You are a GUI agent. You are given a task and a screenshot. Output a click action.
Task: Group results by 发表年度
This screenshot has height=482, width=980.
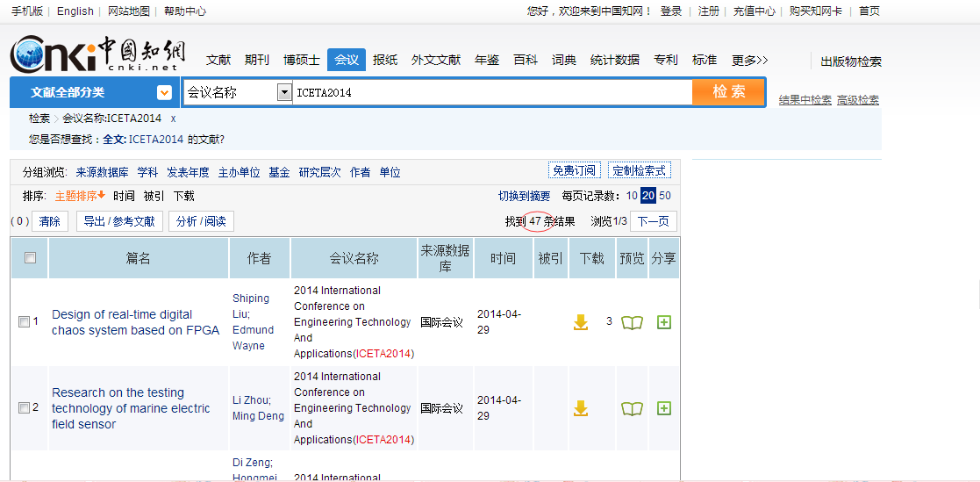click(188, 173)
